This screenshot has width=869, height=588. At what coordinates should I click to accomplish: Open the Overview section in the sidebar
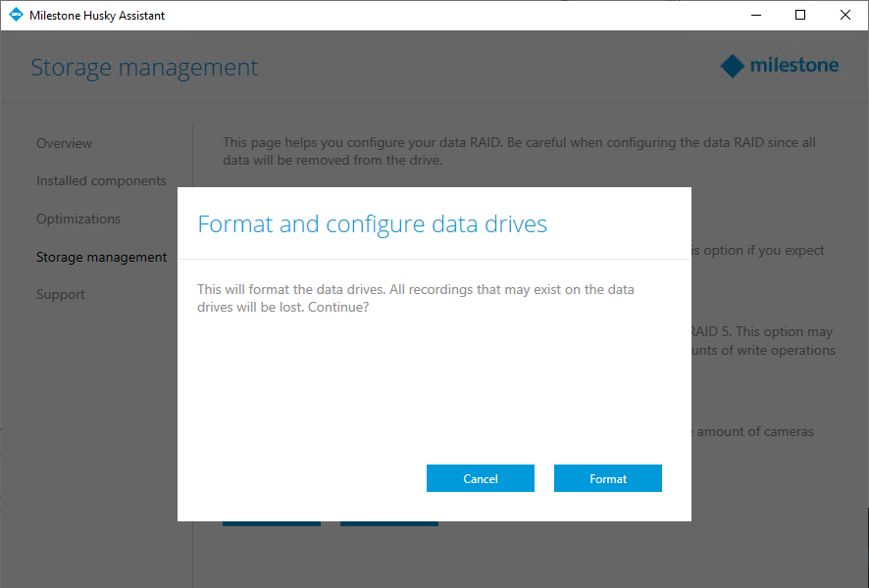64,143
